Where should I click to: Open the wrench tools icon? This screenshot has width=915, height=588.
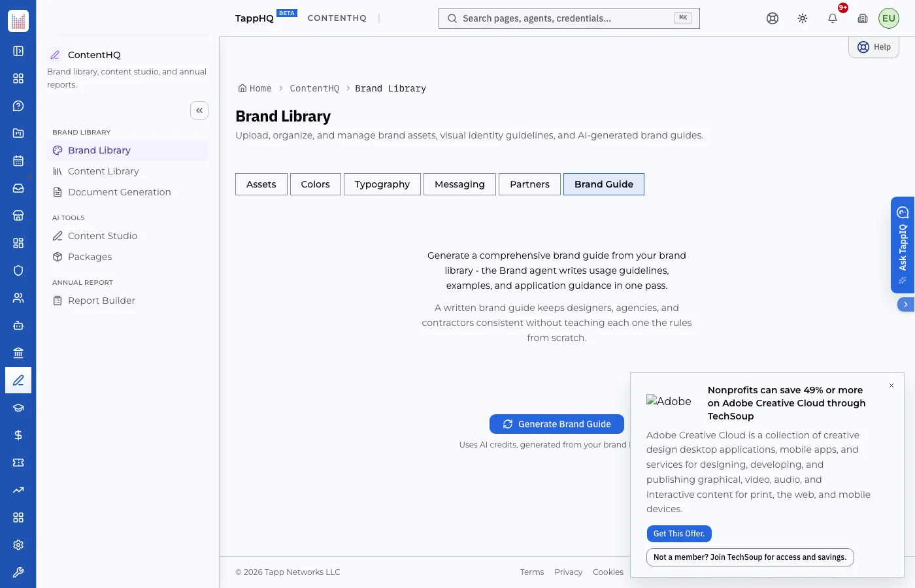click(x=18, y=572)
